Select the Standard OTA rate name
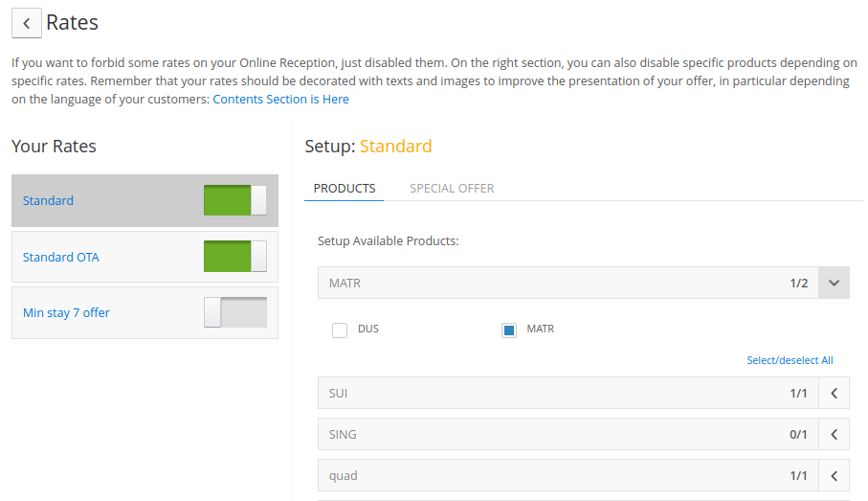The width and height of the screenshot is (868, 501). click(x=61, y=257)
